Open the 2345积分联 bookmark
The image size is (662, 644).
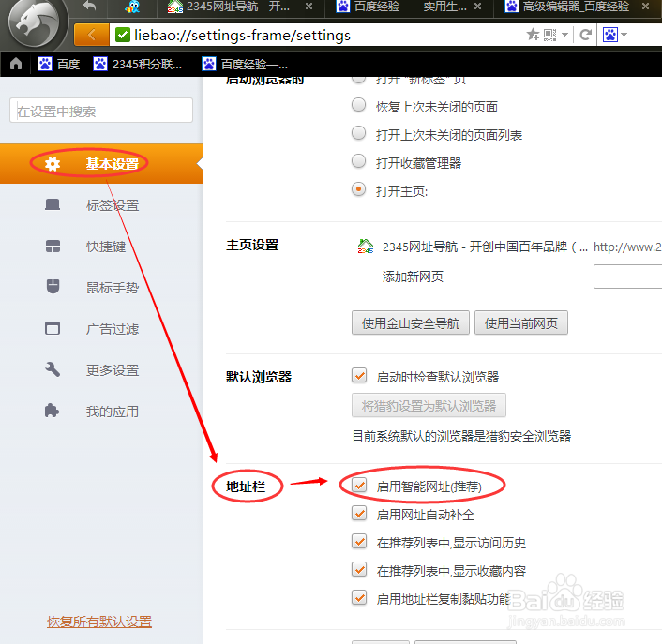pyautogui.click(x=138, y=64)
